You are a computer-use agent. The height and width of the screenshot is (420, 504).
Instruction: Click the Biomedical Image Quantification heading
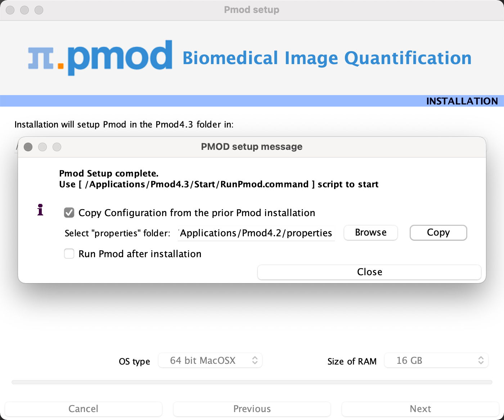coord(327,58)
